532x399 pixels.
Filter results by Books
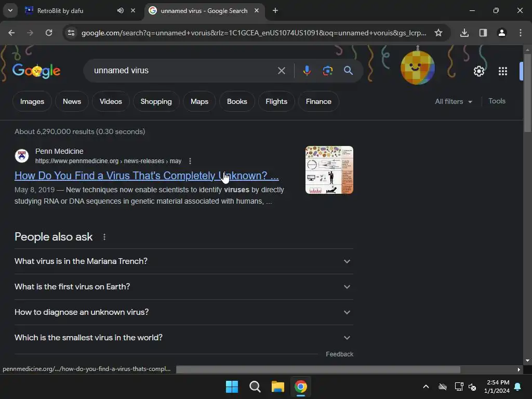pyautogui.click(x=237, y=101)
